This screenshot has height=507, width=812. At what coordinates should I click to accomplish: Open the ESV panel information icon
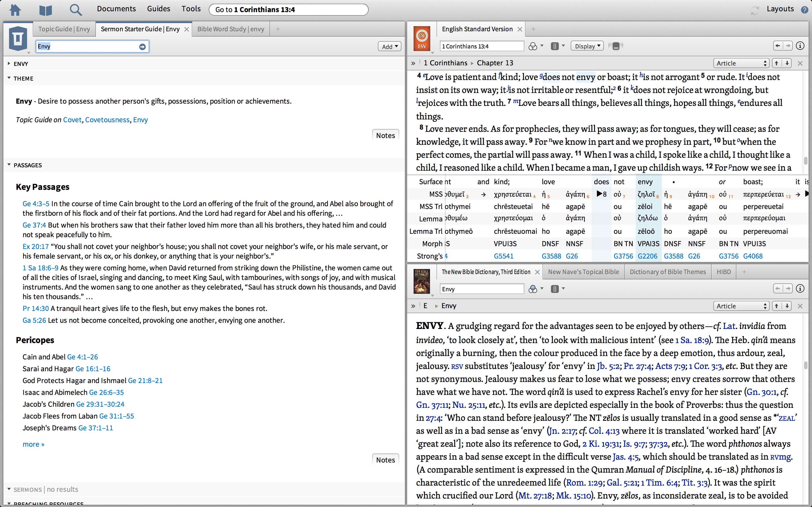coord(800,46)
